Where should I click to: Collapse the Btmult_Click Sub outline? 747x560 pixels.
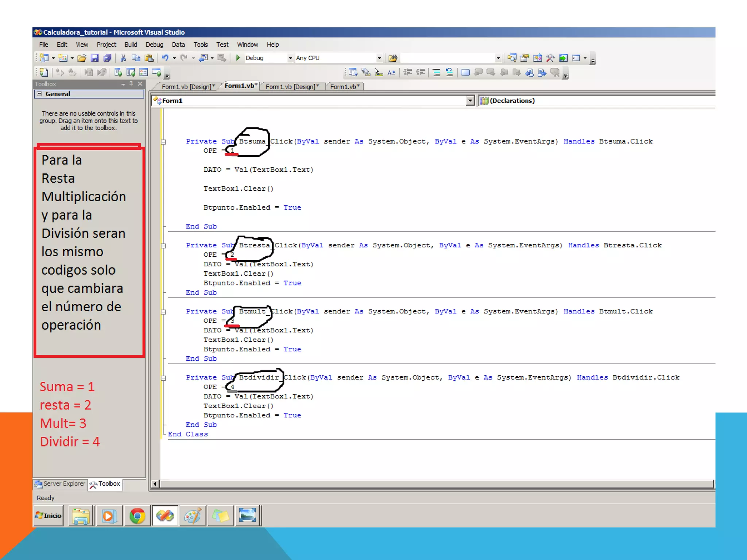[164, 312]
